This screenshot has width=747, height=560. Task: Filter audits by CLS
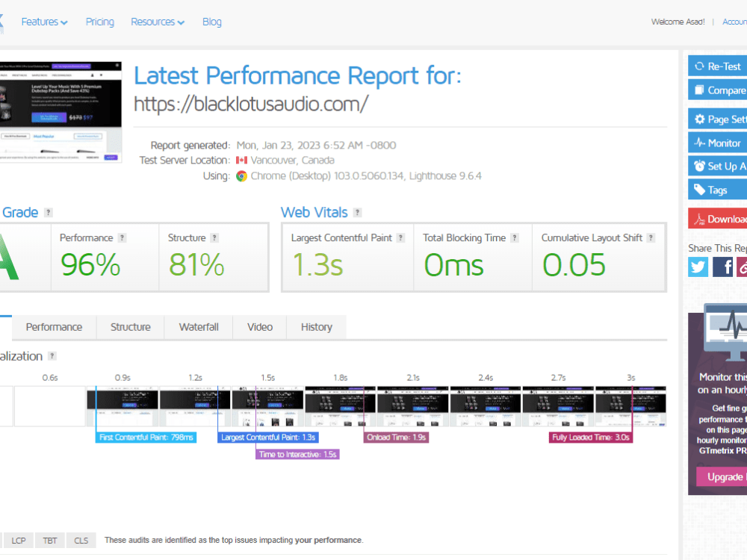tap(81, 541)
